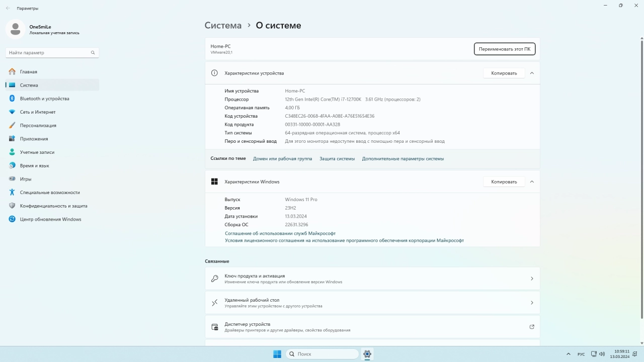
Task: Click the Центр обновления Windows update icon
Action: pyautogui.click(x=12, y=219)
